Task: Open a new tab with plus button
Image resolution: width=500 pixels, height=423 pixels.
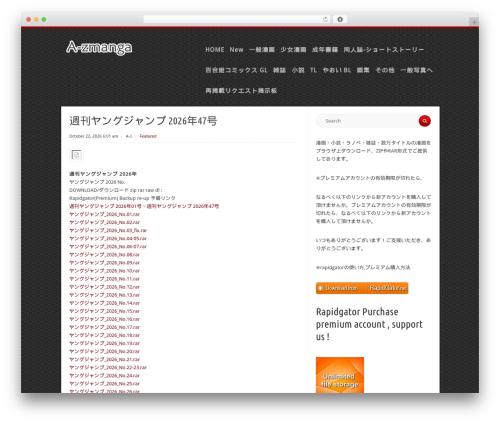Action: pyautogui.click(x=474, y=22)
